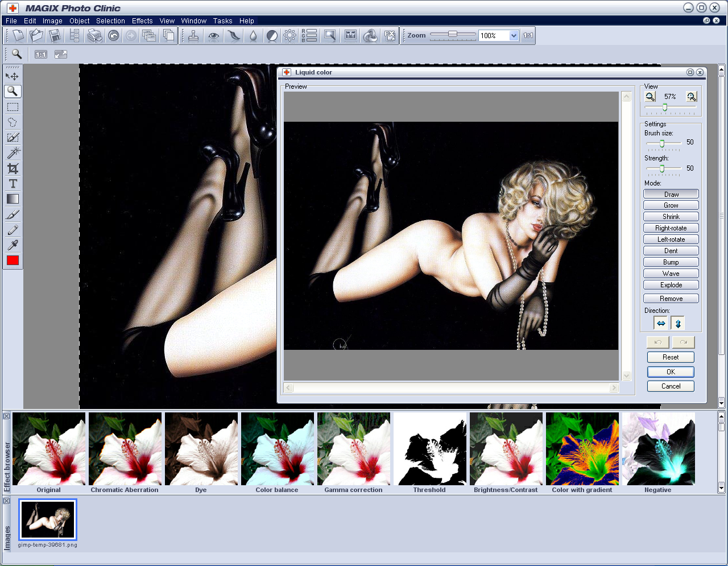This screenshot has width=728, height=566.
Task: Open the Tasks menu
Action: [222, 20]
